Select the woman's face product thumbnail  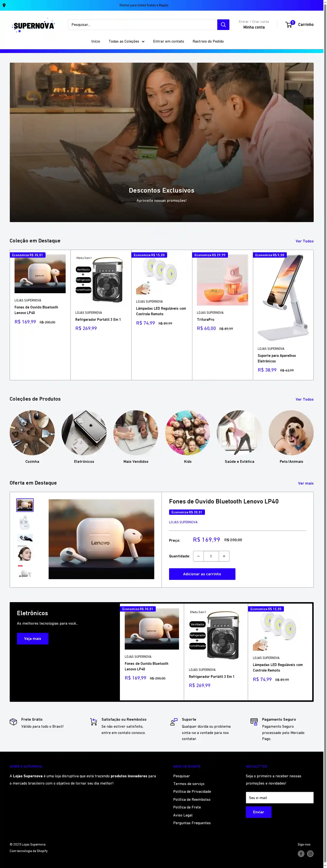(x=25, y=554)
